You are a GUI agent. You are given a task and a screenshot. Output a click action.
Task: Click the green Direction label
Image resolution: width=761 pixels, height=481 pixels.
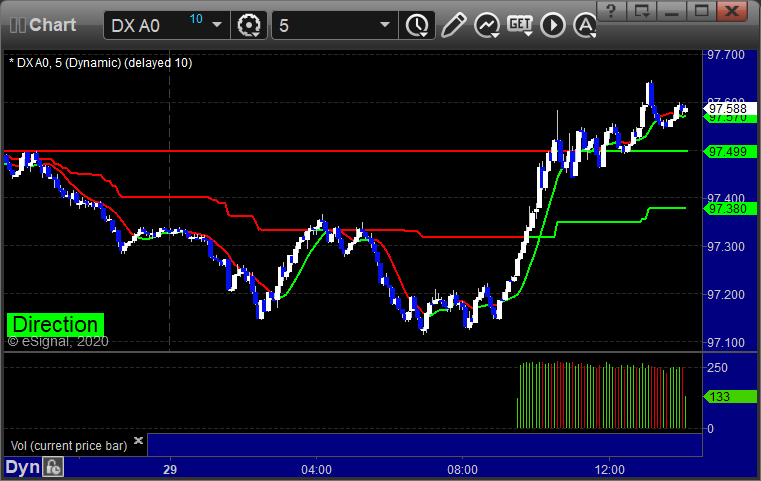[55, 325]
